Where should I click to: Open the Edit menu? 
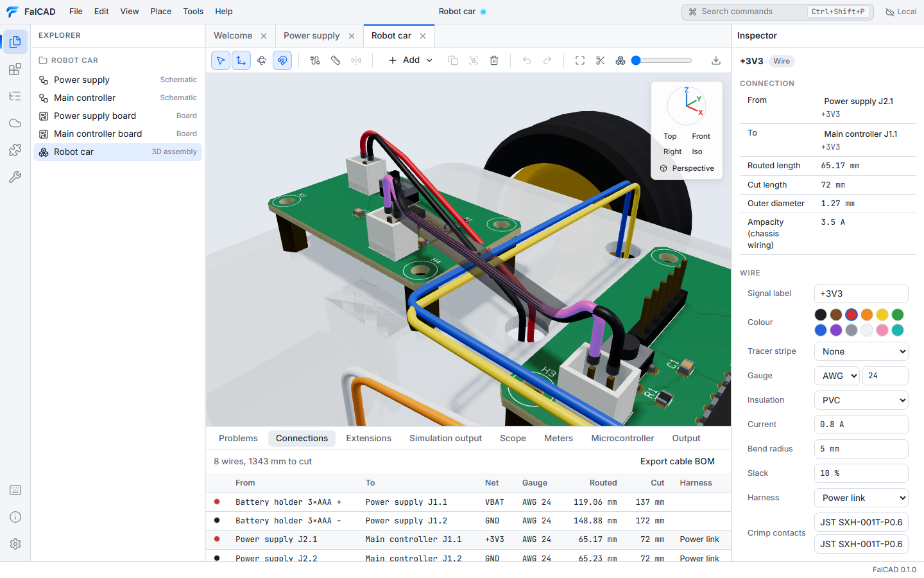(101, 12)
